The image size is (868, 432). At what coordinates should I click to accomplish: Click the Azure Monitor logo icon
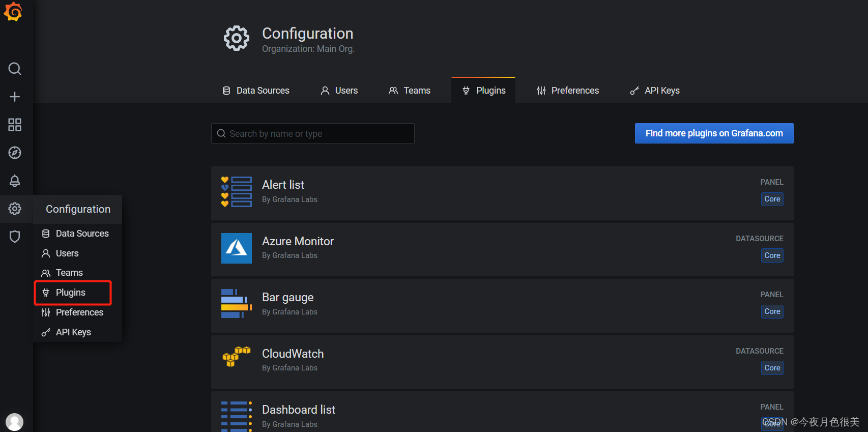(x=237, y=248)
